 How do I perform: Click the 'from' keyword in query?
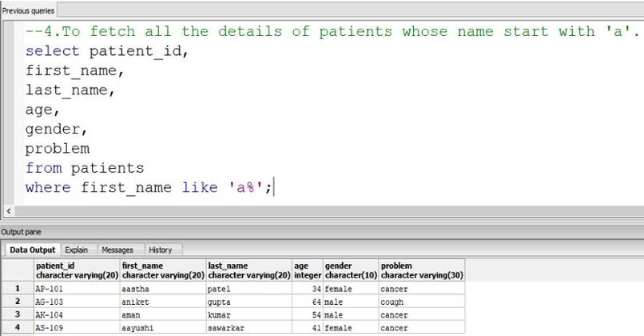[x=43, y=168]
